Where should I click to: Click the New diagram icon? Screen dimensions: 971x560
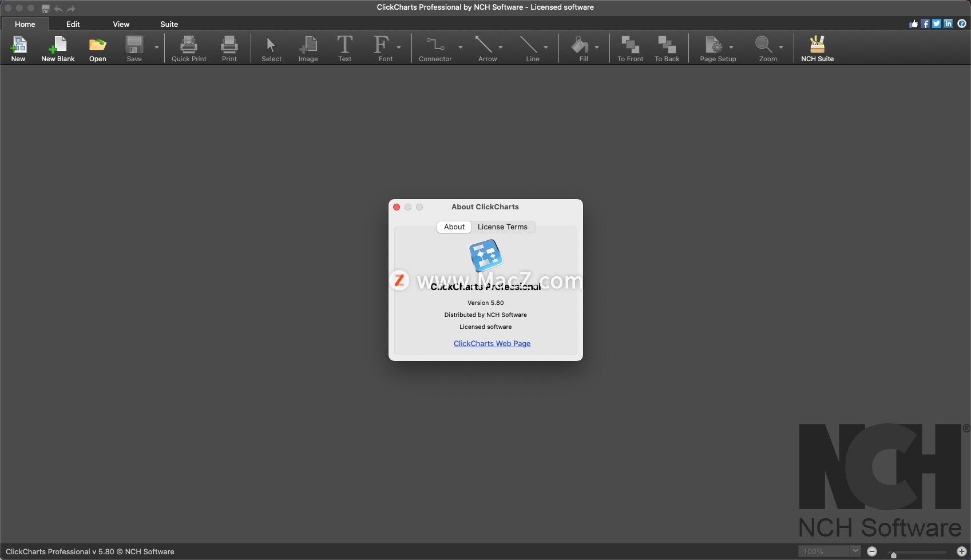coord(18,45)
